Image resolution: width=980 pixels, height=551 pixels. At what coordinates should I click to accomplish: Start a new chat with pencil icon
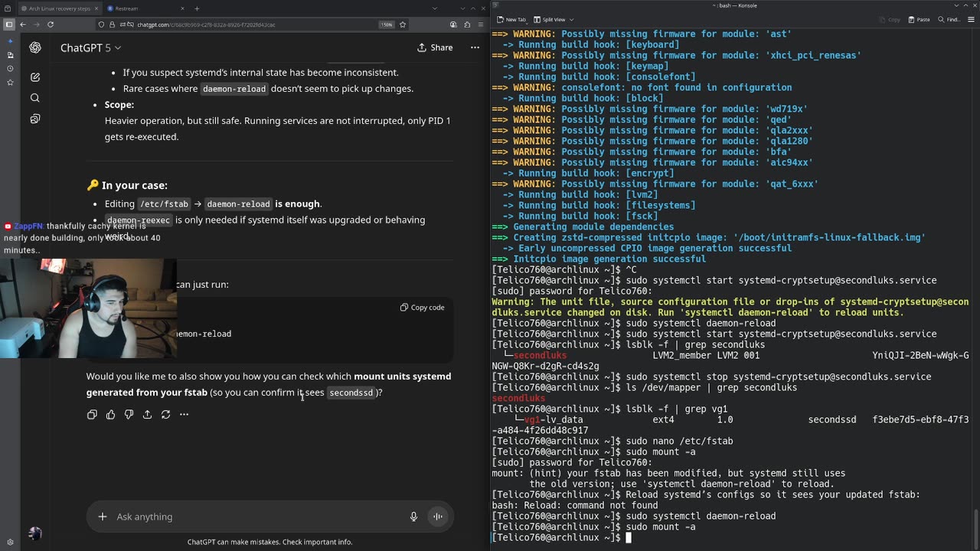coord(35,77)
